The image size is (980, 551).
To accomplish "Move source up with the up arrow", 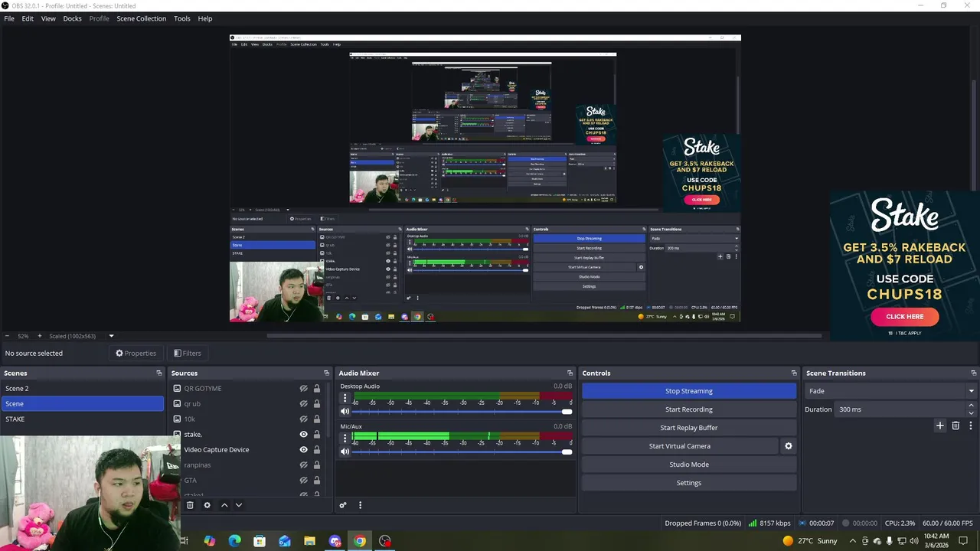I will 224,505.
